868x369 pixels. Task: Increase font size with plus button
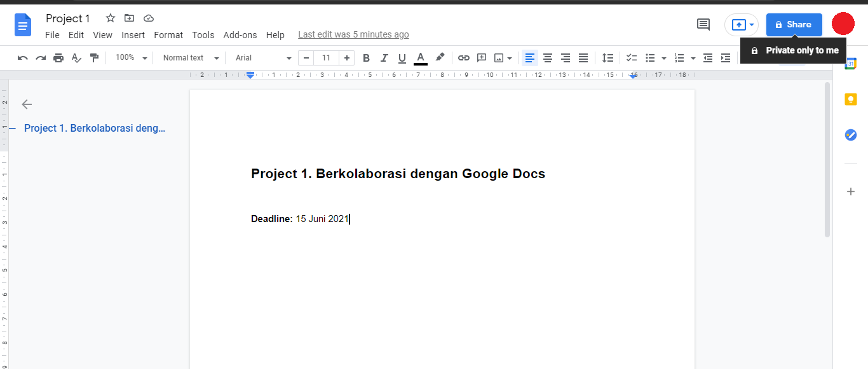point(347,58)
